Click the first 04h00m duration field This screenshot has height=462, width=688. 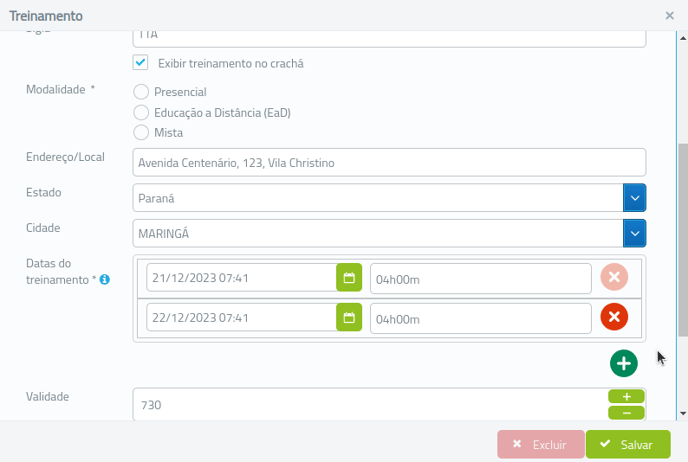tap(480, 279)
